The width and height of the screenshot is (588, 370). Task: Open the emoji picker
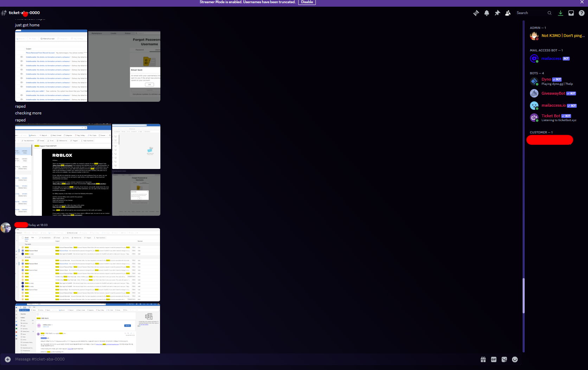tap(515, 359)
